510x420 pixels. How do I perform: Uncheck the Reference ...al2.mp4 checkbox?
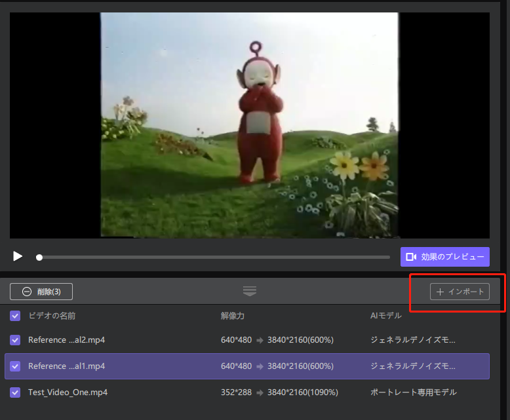[x=15, y=340]
